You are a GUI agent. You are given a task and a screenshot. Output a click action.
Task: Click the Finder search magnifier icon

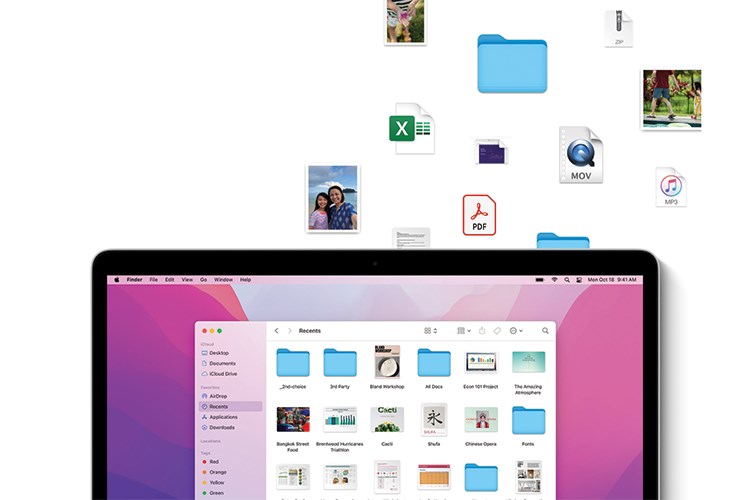(x=545, y=330)
